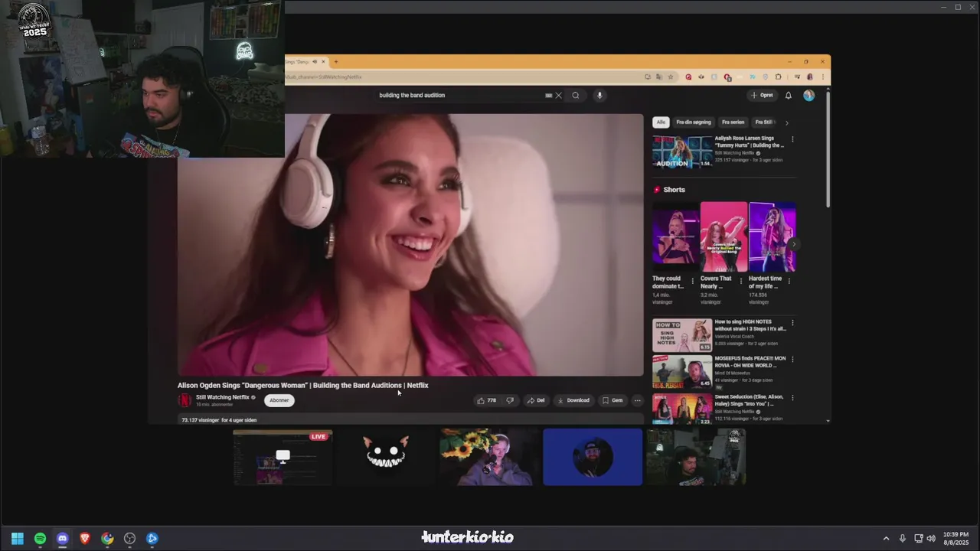Image resolution: width=980 pixels, height=551 pixels.
Task: Select the Fra din søgning chip
Action: (x=694, y=122)
